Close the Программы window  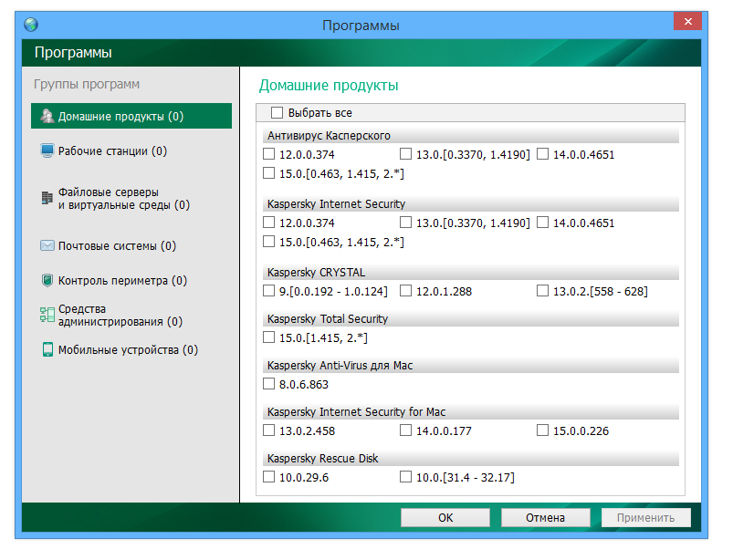(687, 21)
